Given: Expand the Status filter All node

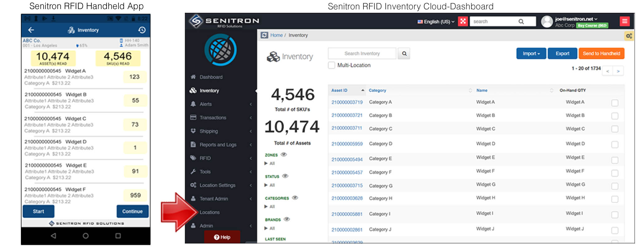Looking at the screenshot, I should point(270,185).
